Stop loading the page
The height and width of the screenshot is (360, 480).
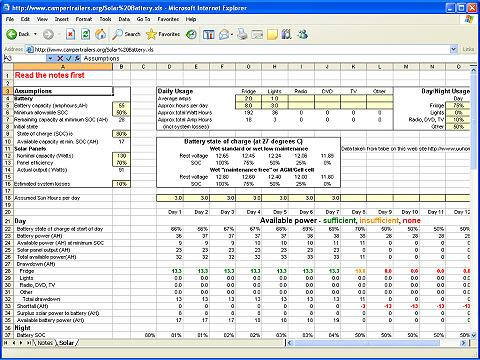[70, 34]
